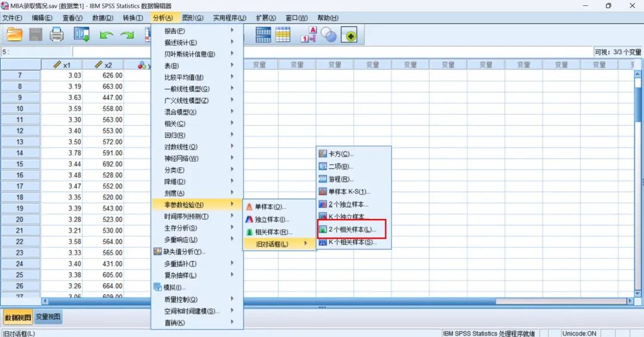This screenshot has width=644, height=337.
Task: Open the 窗口(W) menu
Action: pyautogui.click(x=296, y=18)
